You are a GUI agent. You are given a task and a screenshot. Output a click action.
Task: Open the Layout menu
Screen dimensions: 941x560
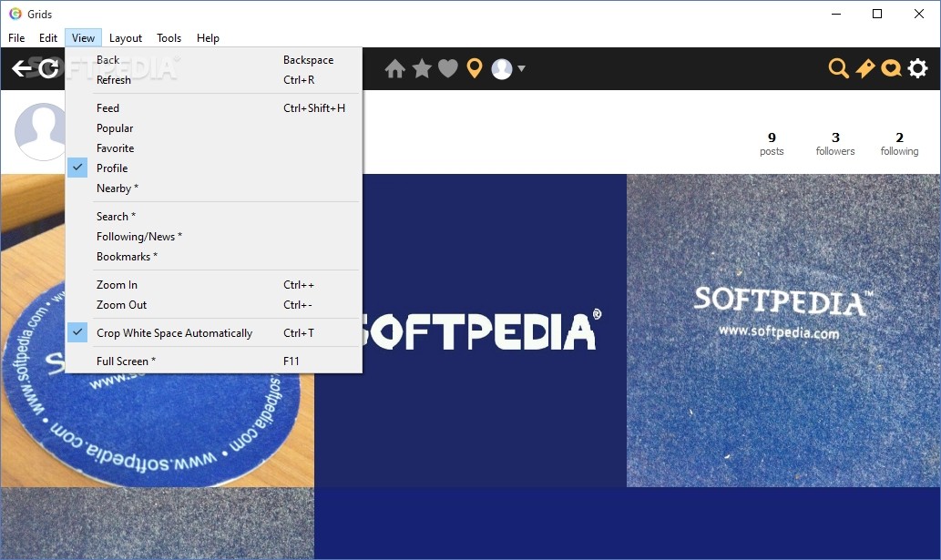click(x=126, y=37)
